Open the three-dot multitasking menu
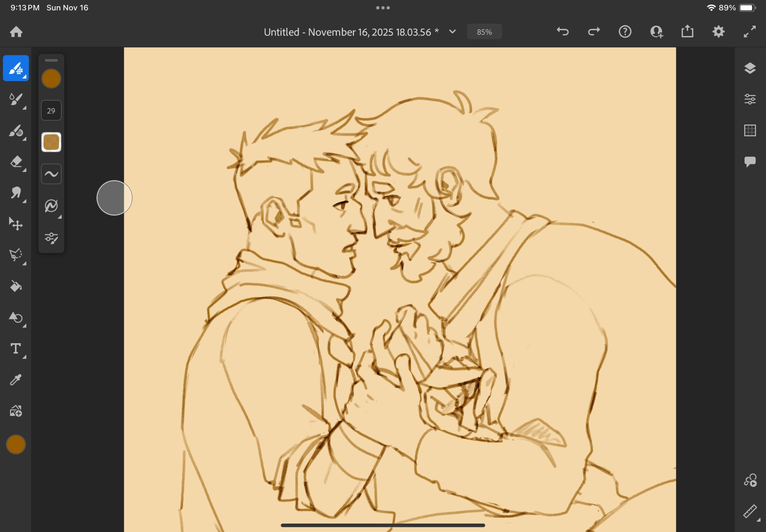Image resolution: width=766 pixels, height=532 pixels. click(383, 8)
